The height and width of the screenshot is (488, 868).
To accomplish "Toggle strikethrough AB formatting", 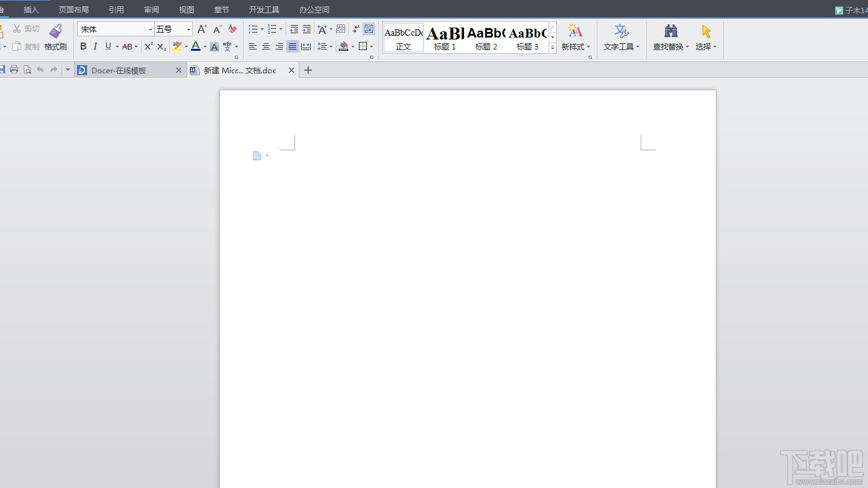I will 127,46.
